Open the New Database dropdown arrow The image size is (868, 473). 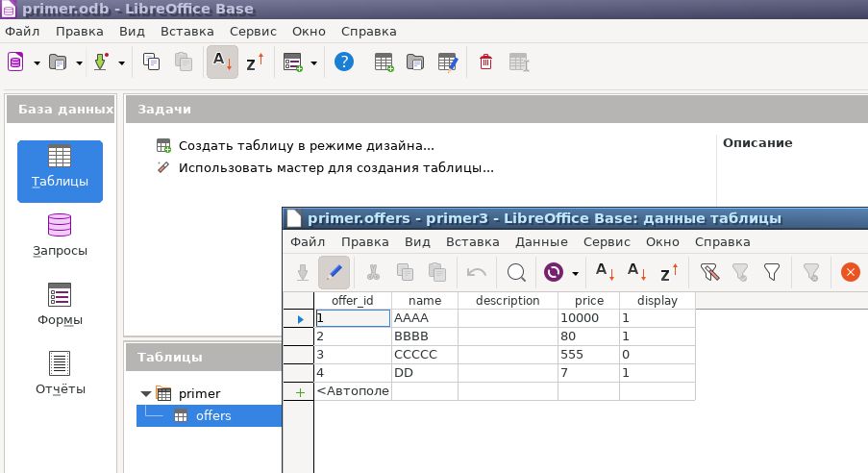(x=37, y=63)
